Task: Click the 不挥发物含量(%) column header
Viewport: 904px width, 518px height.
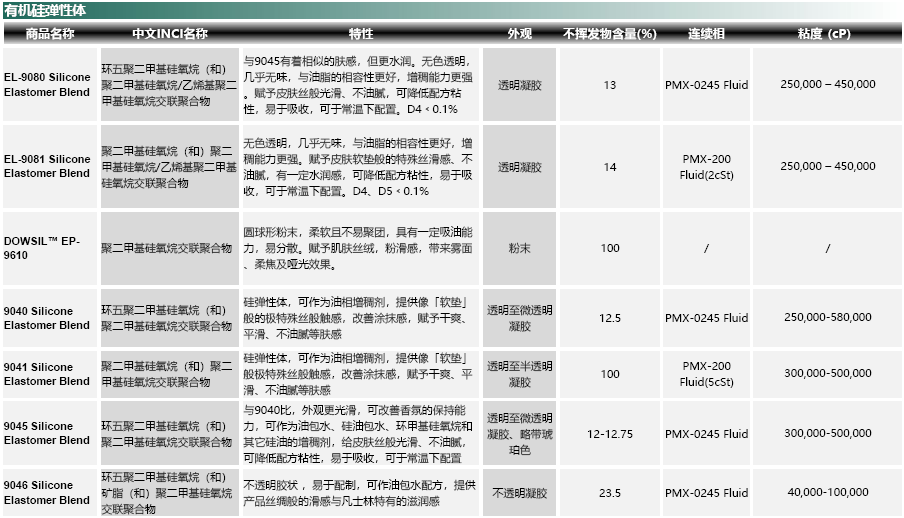Action: point(610,33)
